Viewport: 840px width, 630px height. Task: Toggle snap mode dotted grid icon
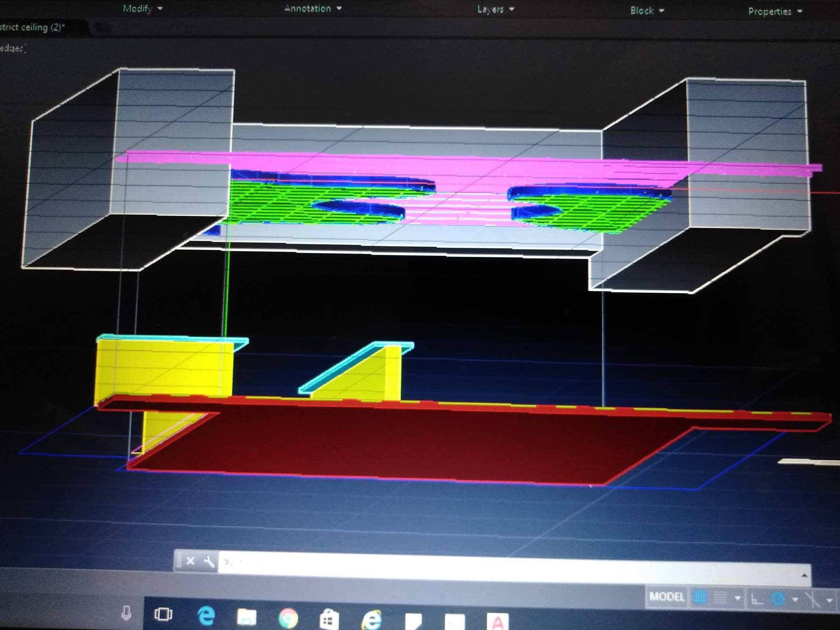point(720,598)
